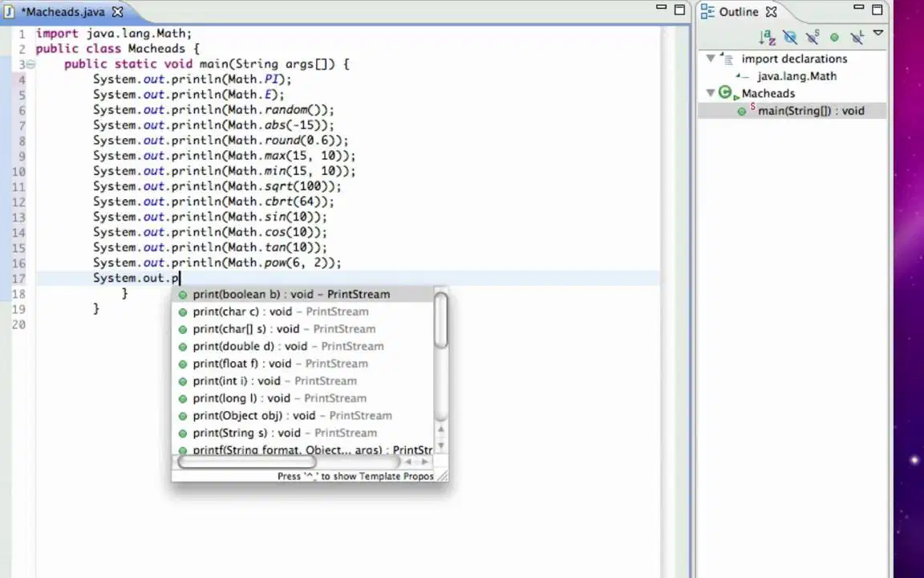Collapse the main method fold on line 3

click(x=30, y=64)
